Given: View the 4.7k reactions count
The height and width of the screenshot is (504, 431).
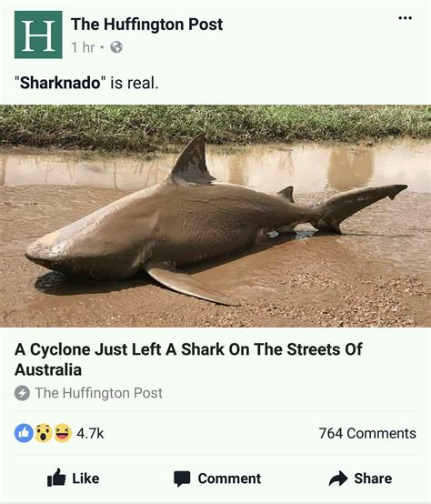Looking at the screenshot, I should coord(90,433).
